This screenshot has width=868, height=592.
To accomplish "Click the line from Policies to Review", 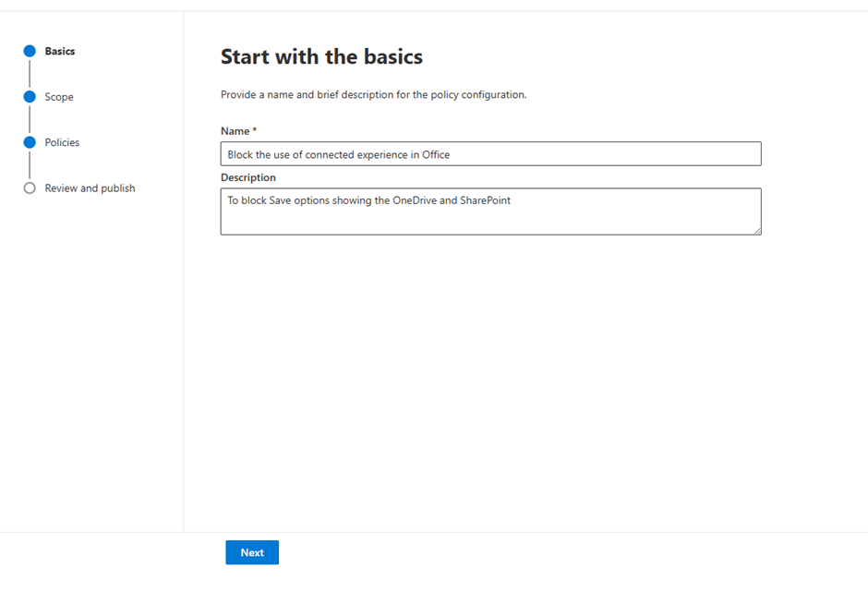I will 30,165.
